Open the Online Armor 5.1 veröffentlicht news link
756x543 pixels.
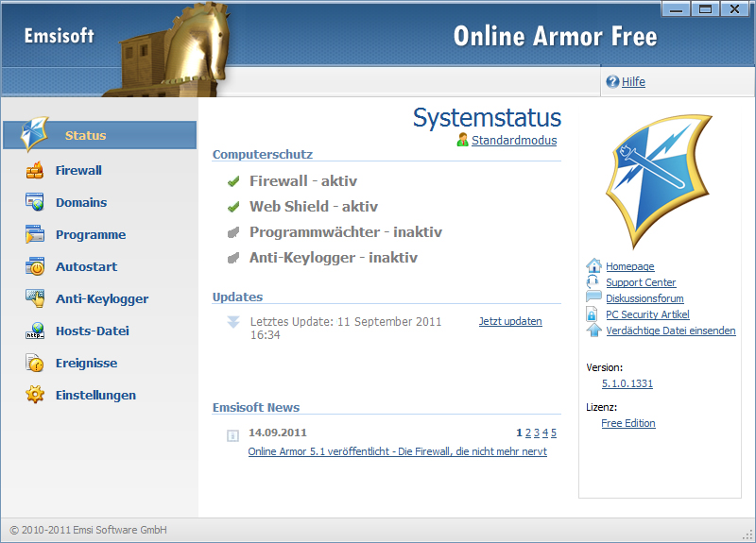(x=397, y=451)
